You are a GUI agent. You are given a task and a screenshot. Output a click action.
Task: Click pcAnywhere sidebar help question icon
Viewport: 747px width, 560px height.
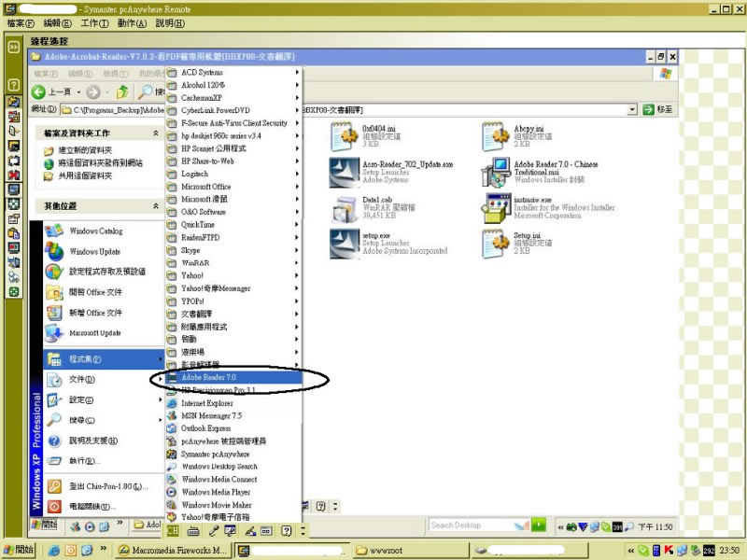coord(14,85)
